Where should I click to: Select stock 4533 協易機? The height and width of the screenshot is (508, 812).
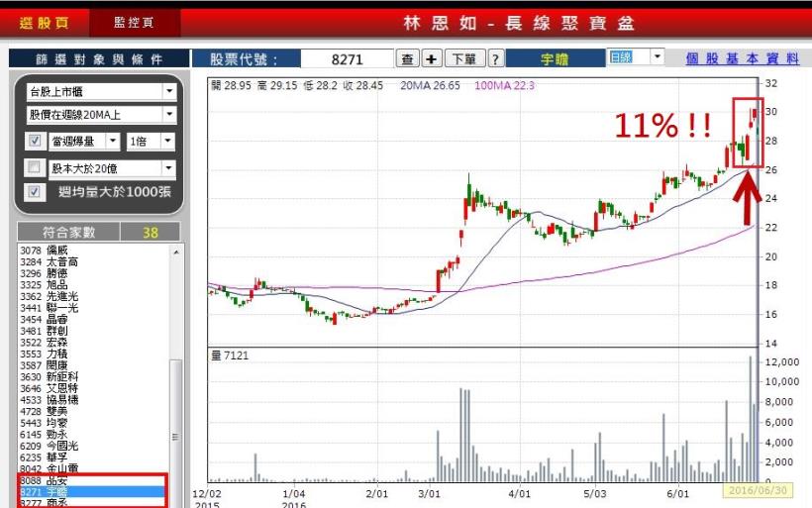[50, 400]
